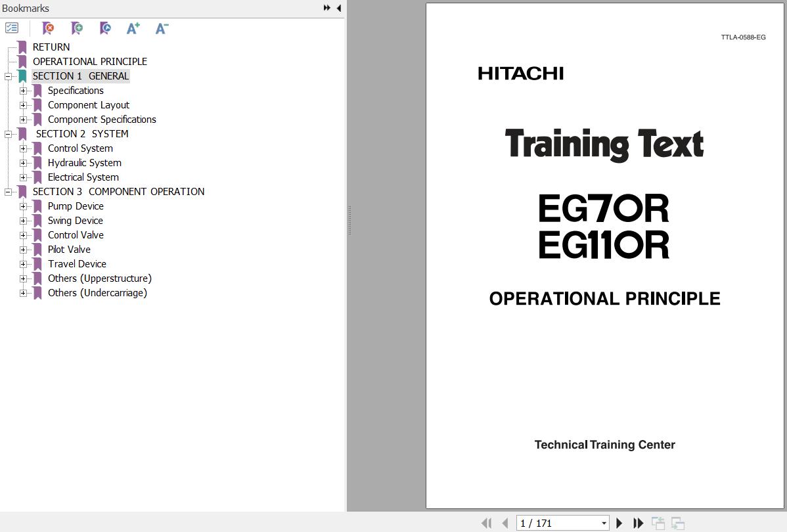Click the add new bookmark icon
This screenshot has width=787, height=532.
77,28
